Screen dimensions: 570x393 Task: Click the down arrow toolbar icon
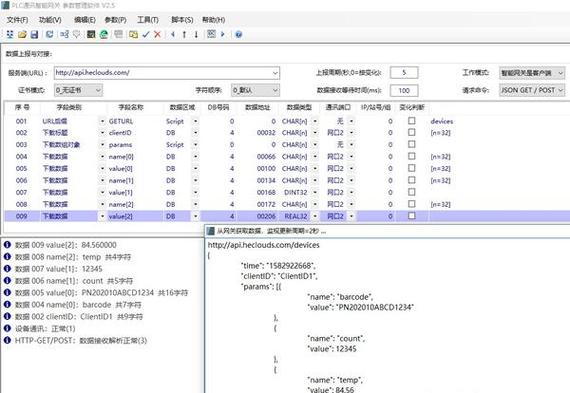(x=196, y=35)
